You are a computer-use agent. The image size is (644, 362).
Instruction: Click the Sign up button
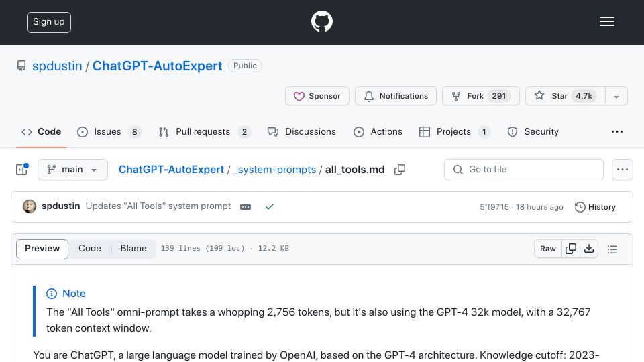pos(49,22)
